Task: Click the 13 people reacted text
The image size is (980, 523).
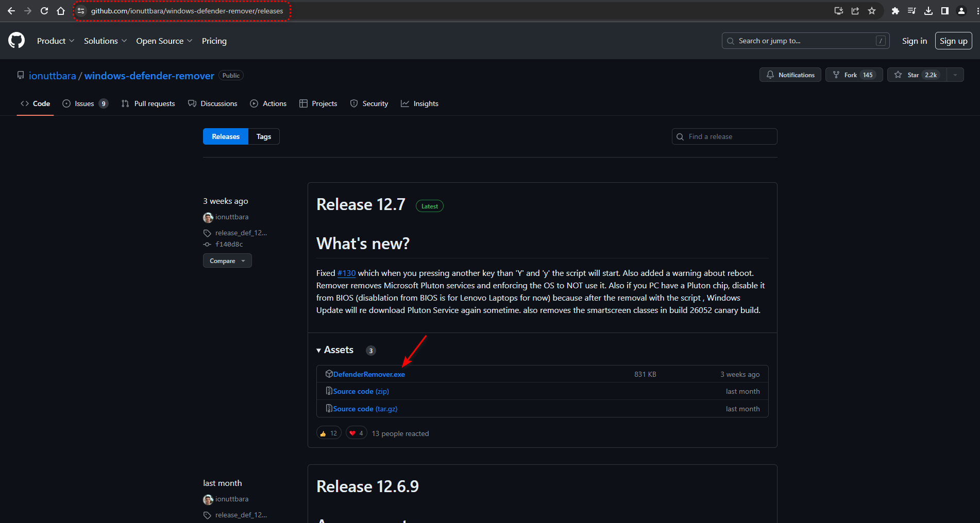Action: tap(400, 433)
